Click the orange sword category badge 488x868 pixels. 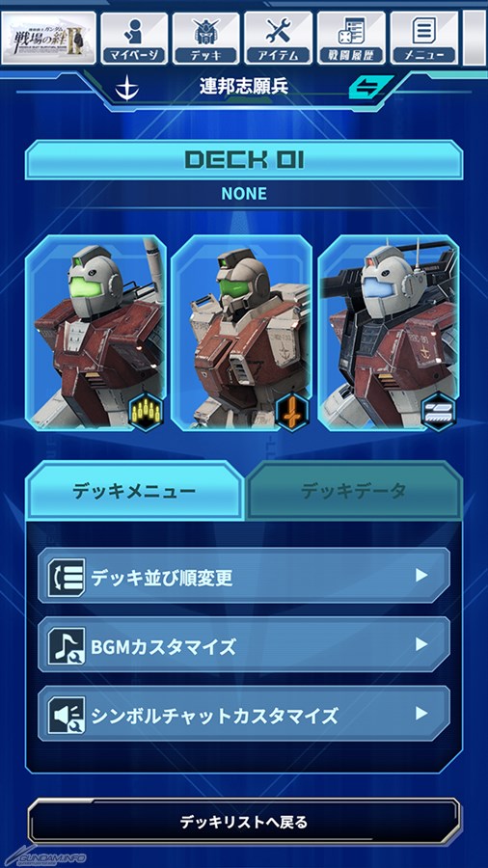pos(292,412)
